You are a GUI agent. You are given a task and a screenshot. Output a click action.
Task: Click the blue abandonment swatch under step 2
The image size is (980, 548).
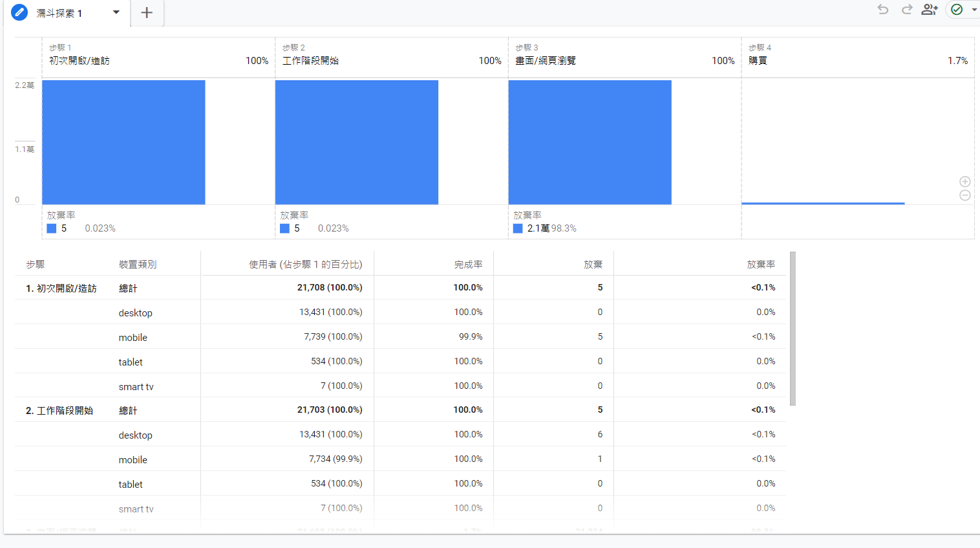click(x=284, y=228)
